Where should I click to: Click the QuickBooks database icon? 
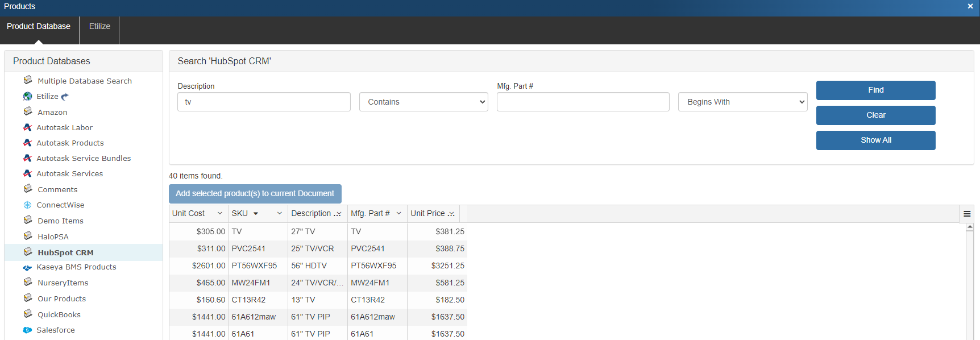pos(28,314)
